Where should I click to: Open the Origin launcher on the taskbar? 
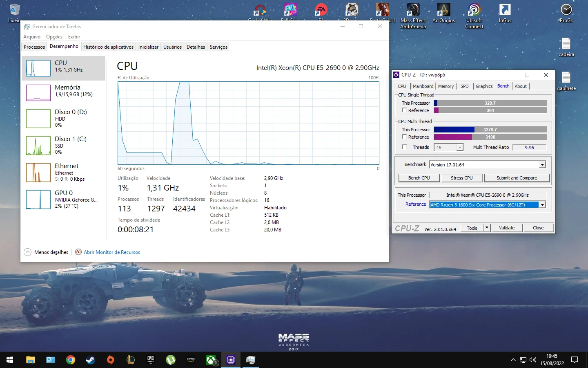tap(111, 360)
